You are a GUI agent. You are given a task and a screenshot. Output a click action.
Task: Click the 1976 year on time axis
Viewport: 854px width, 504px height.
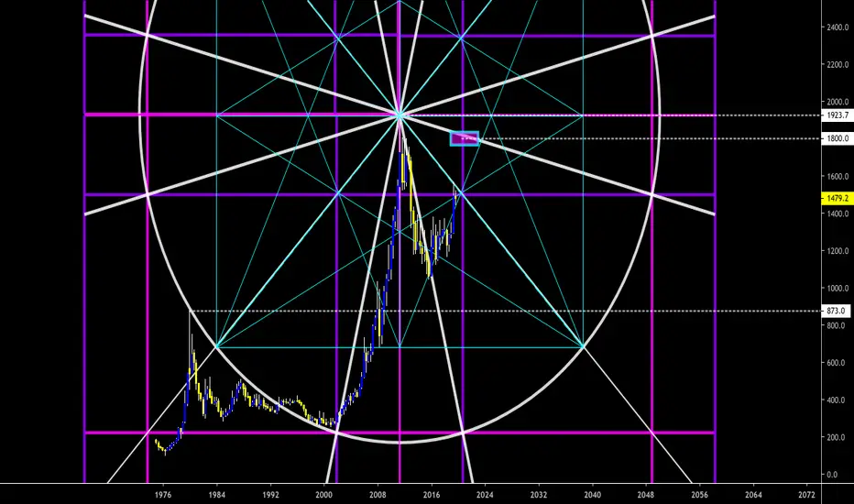[x=163, y=495]
